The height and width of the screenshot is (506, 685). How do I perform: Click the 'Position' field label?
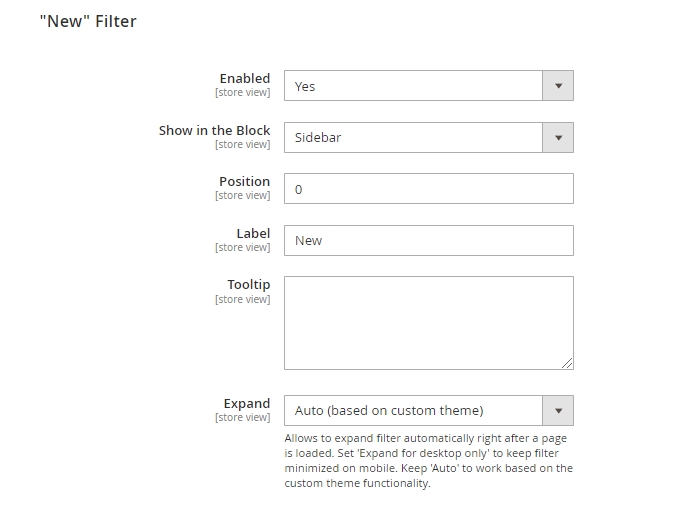pyautogui.click(x=245, y=181)
